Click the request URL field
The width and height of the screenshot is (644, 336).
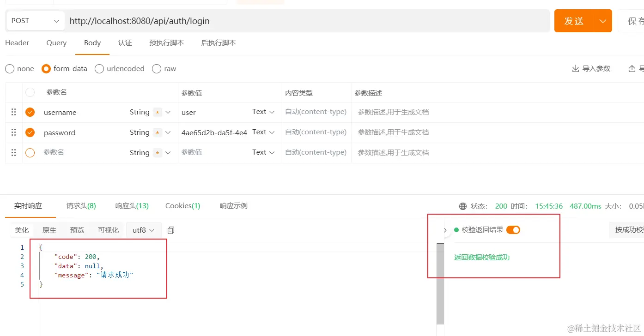point(307,21)
